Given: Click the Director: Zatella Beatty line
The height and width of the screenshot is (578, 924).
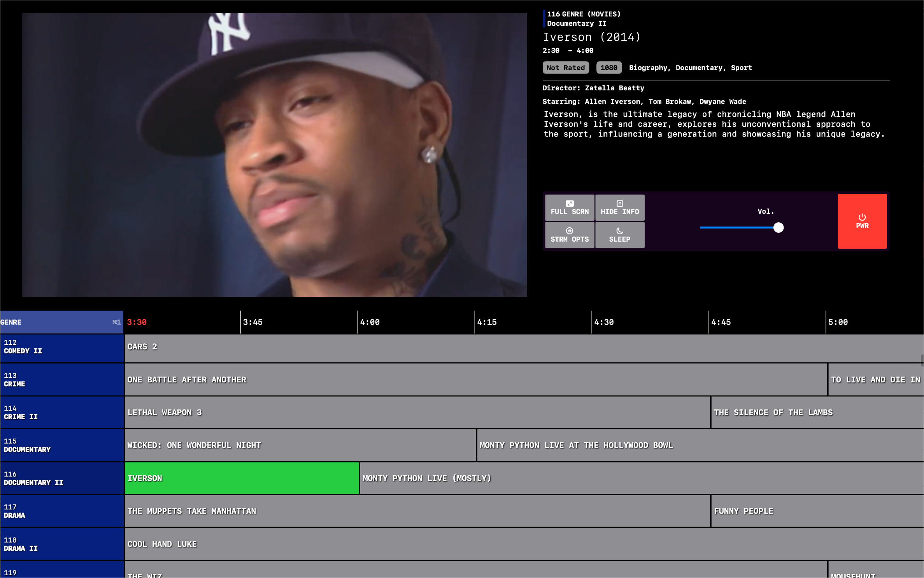Looking at the screenshot, I should tap(593, 88).
